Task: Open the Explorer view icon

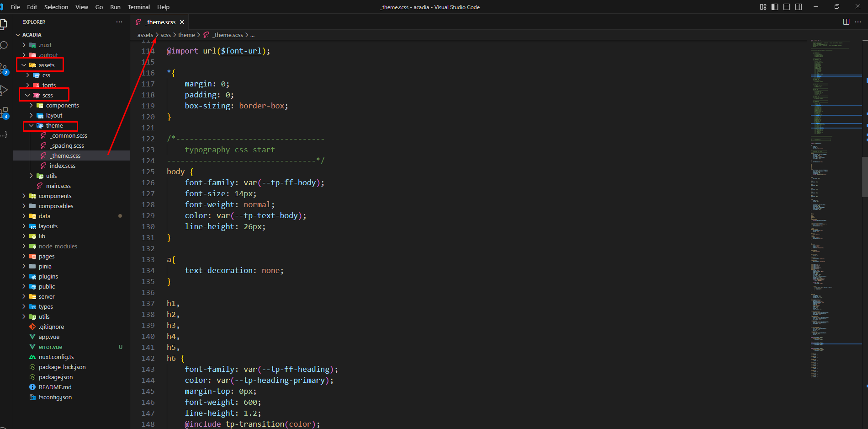Action: (x=4, y=24)
